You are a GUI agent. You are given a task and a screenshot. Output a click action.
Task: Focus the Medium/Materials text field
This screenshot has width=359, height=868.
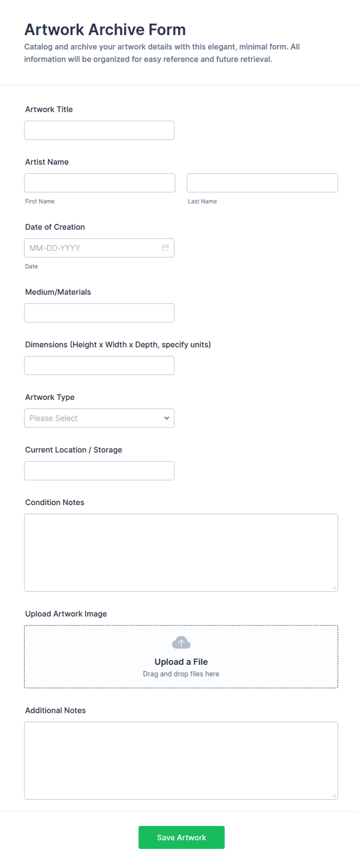point(99,313)
